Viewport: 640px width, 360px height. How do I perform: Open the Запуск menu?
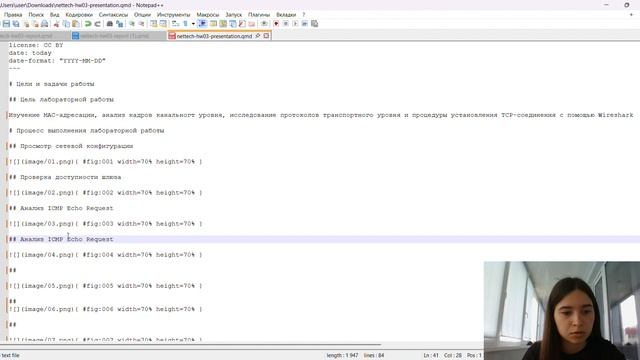(x=233, y=15)
